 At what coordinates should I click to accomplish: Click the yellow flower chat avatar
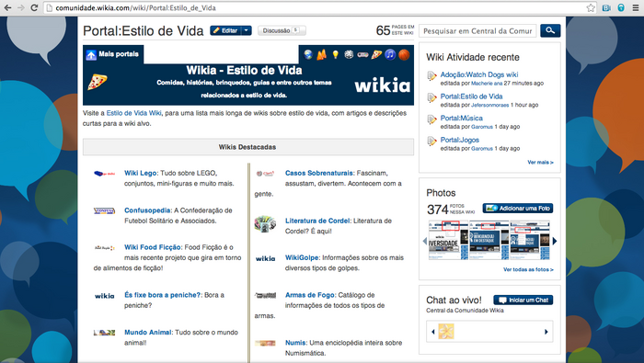(x=446, y=332)
